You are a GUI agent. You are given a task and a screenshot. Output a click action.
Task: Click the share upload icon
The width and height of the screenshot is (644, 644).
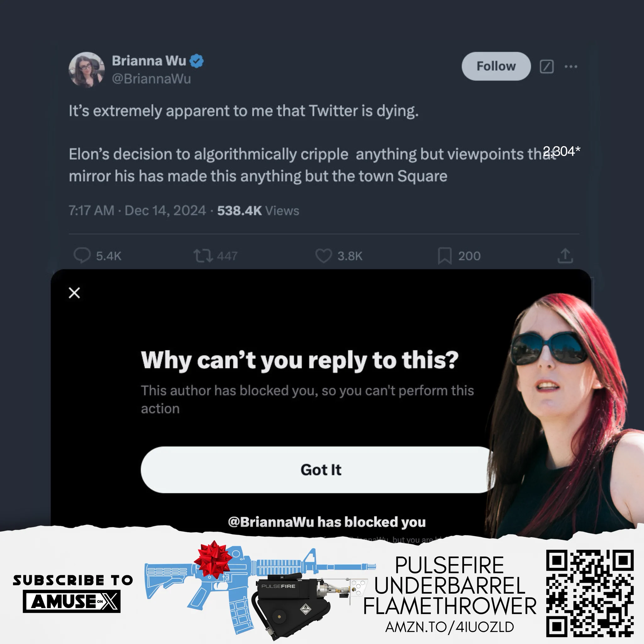pyautogui.click(x=565, y=256)
